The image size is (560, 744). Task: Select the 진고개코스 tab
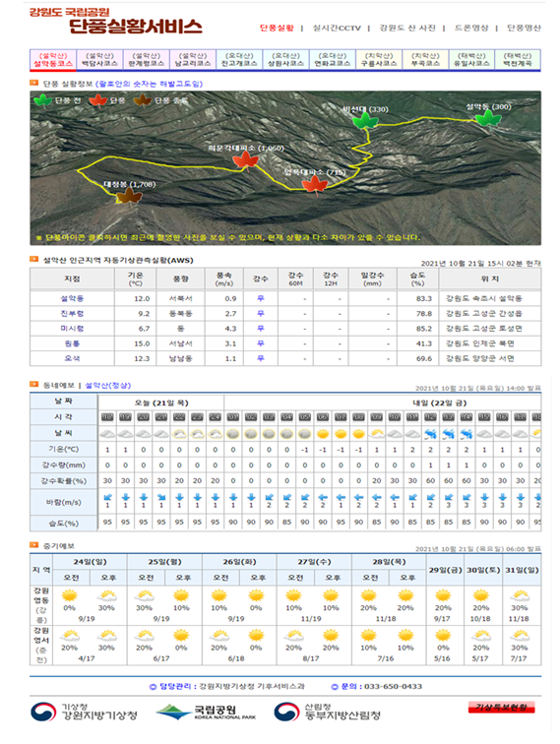click(239, 60)
